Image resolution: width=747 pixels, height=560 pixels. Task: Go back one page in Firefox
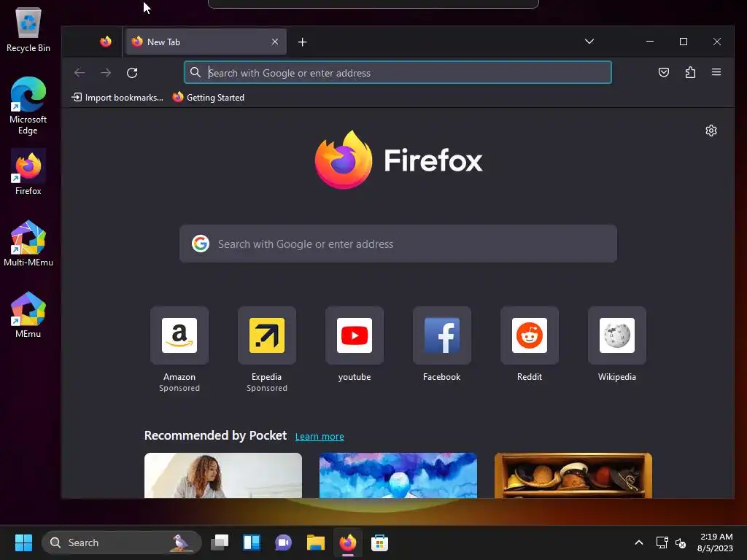pyautogui.click(x=80, y=72)
